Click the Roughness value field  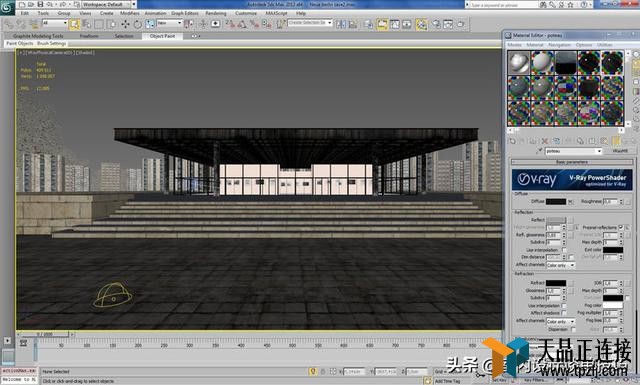(x=611, y=202)
